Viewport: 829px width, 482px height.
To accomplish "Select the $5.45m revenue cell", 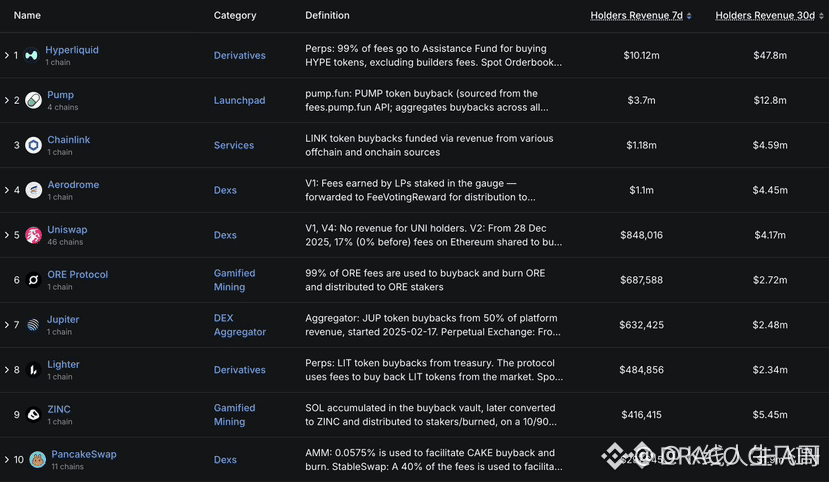I will 770,414.
